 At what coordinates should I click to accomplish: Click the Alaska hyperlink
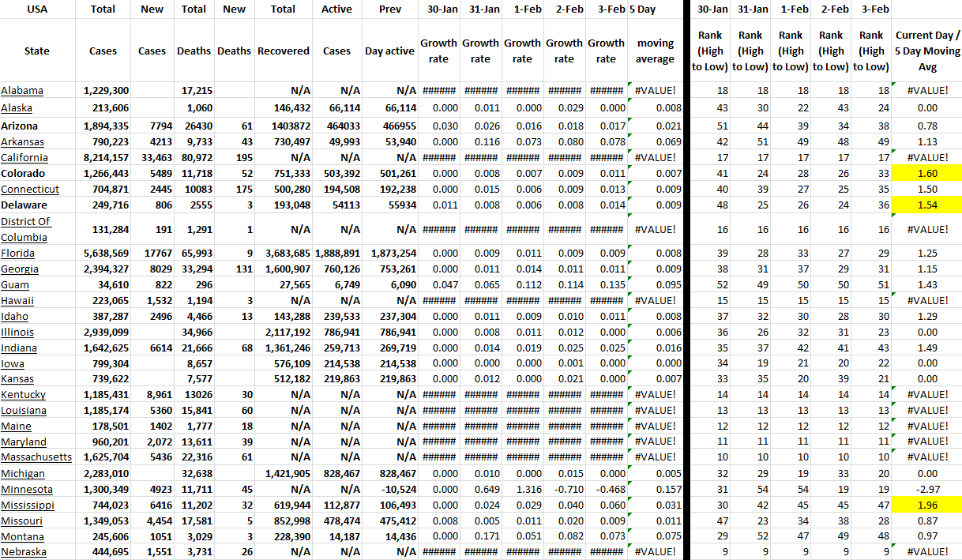coord(17,107)
